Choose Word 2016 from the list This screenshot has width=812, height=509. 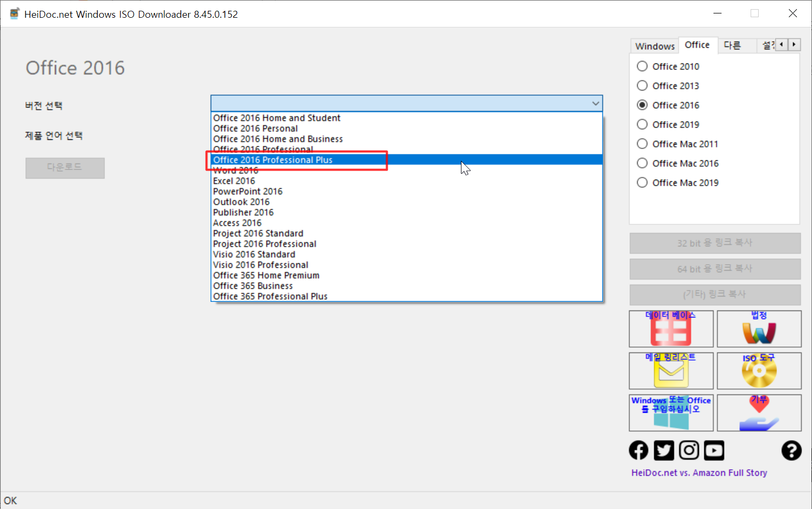407,171
